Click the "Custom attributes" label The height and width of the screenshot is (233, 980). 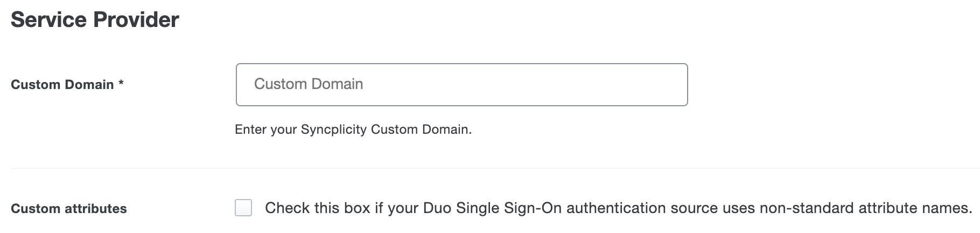pyautogui.click(x=69, y=209)
